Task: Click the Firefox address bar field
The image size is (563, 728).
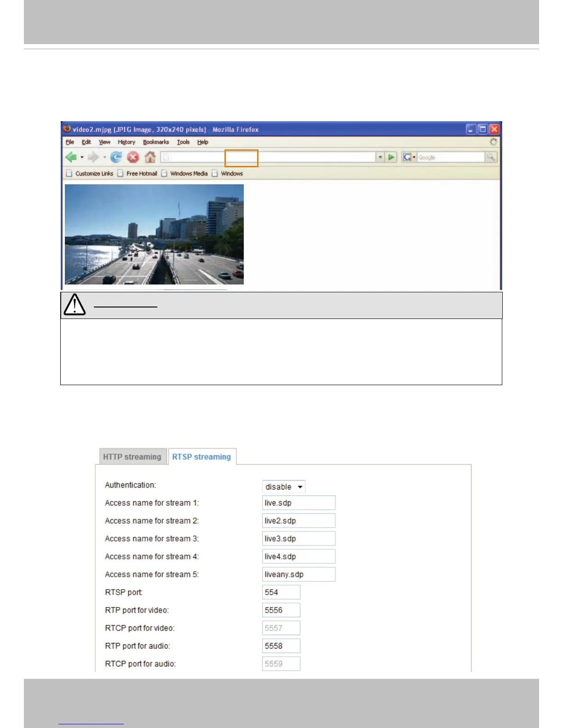Action: pos(269,157)
